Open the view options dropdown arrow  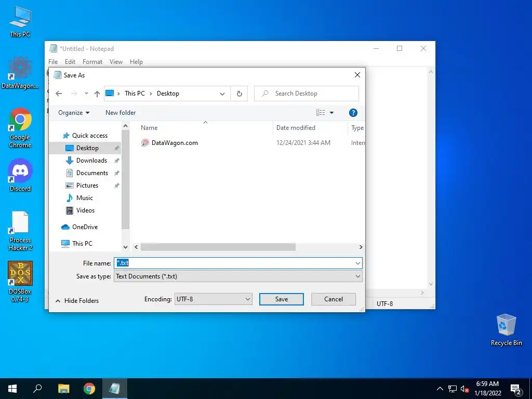coord(332,113)
